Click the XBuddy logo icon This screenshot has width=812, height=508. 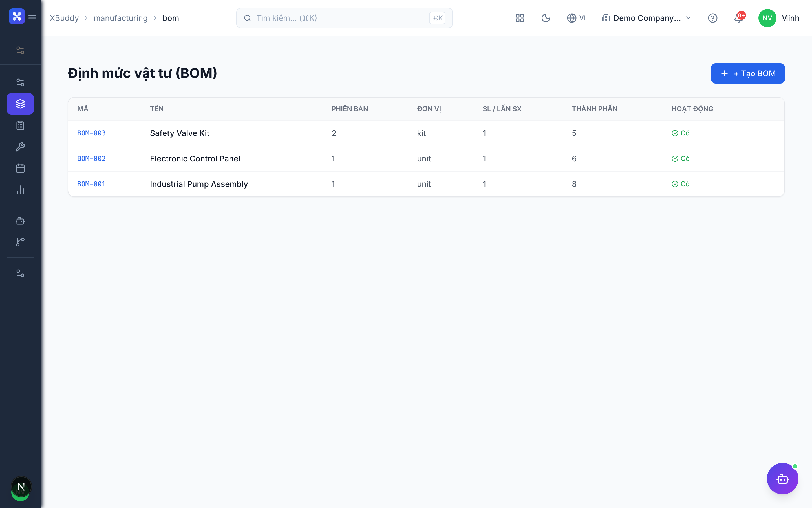pyautogui.click(x=17, y=16)
